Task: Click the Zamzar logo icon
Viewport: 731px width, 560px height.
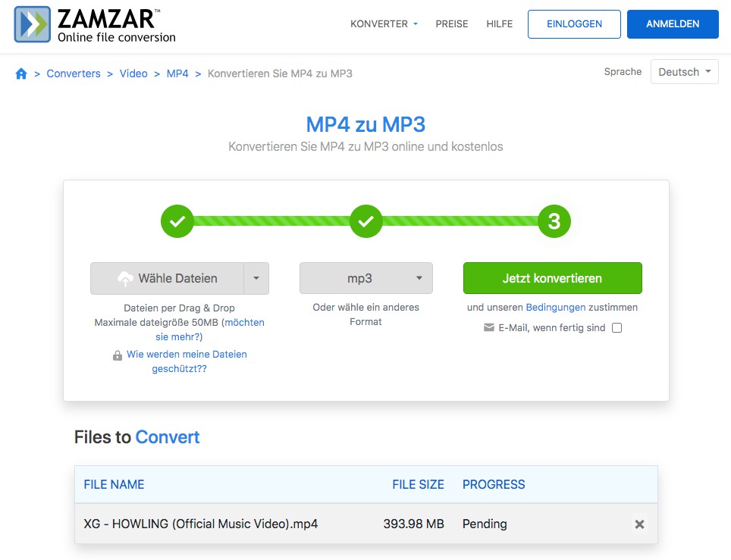Action: pos(32,24)
